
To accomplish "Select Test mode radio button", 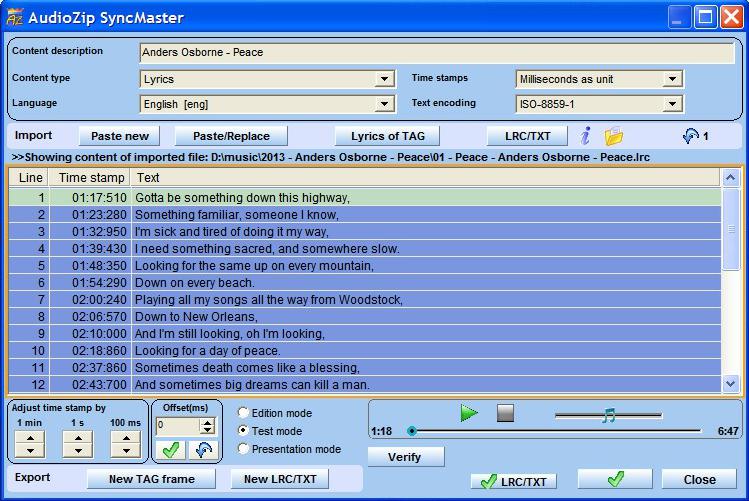I will [x=243, y=431].
